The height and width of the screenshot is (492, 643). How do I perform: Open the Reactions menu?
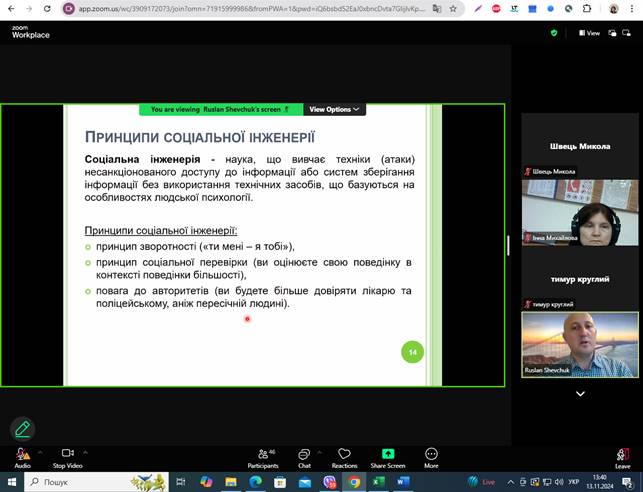(344, 454)
